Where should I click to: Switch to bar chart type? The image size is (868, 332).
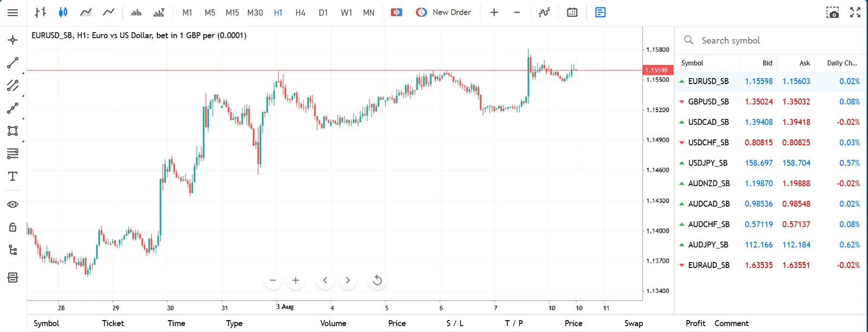click(40, 12)
